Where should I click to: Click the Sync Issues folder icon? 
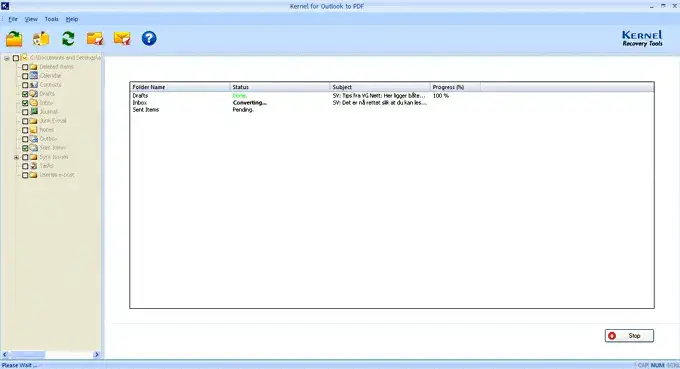pyautogui.click(x=33, y=157)
